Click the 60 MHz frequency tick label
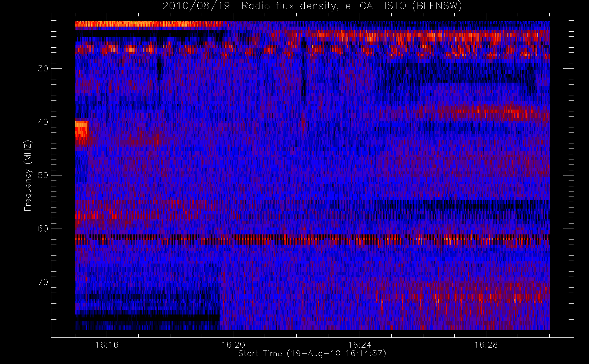The width and height of the screenshot is (589, 364). 43,229
